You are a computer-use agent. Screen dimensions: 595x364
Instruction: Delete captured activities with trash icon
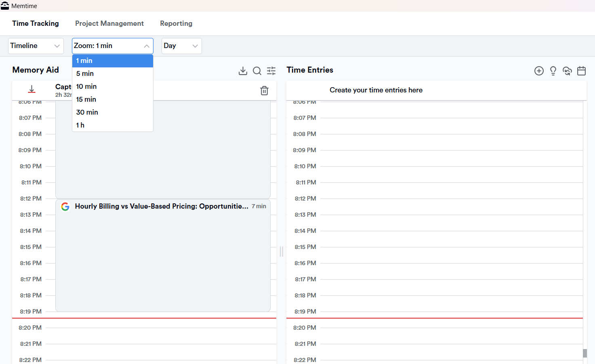point(264,90)
